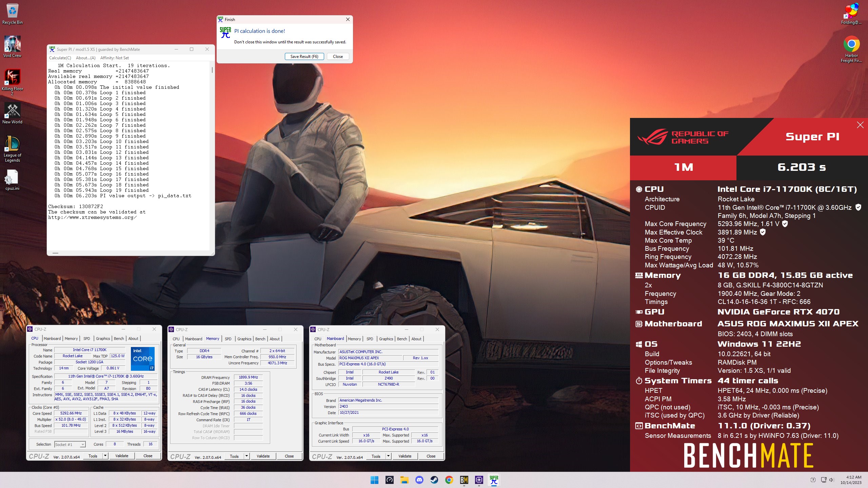Screen dimensions: 868x488
Task: Open File Explorer from the taskbar
Action: (x=405, y=480)
